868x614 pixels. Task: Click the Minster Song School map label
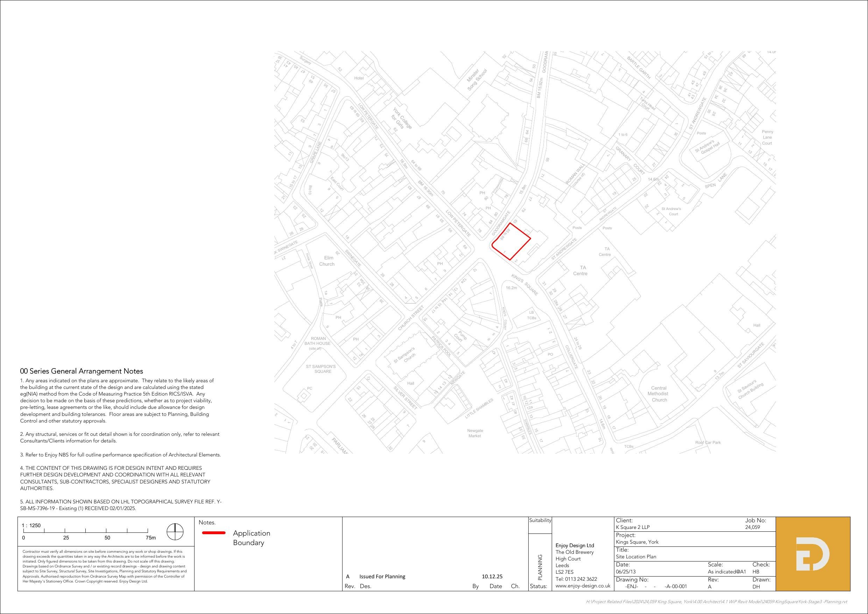(477, 79)
